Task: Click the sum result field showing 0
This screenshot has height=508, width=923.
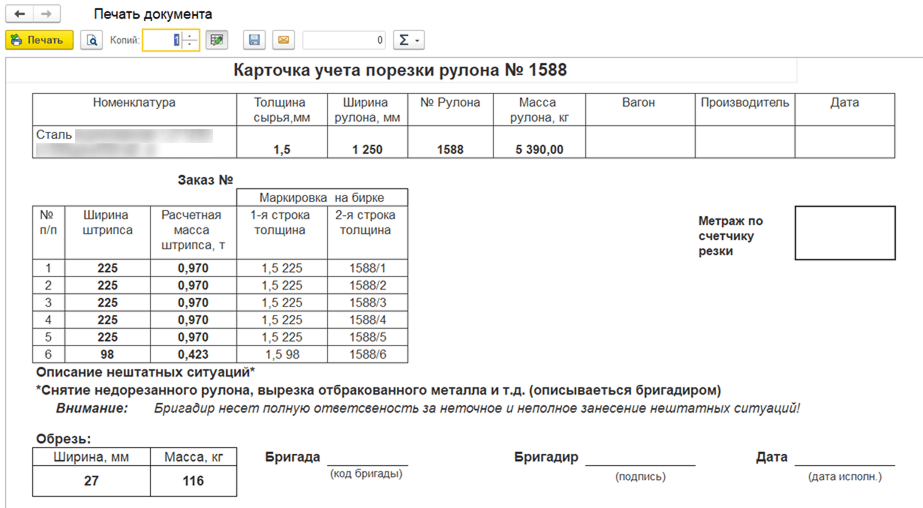Action: coord(344,40)
